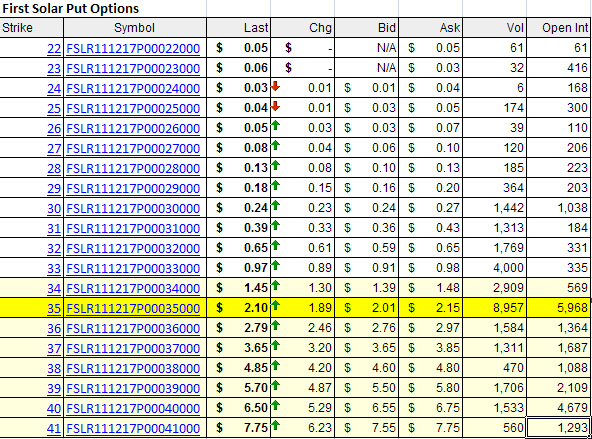This screenshot has width=592, height=439.
Task: Click strike 28 link
Action: [54, 169]
